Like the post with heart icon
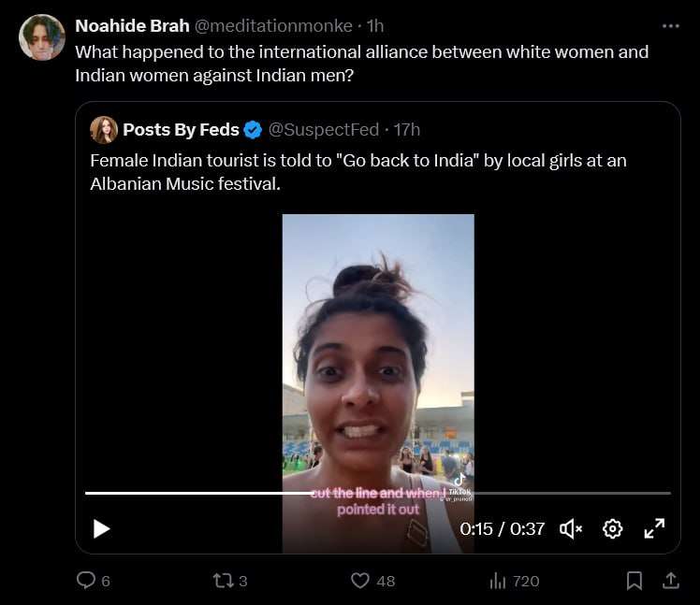 coord(360,581)
